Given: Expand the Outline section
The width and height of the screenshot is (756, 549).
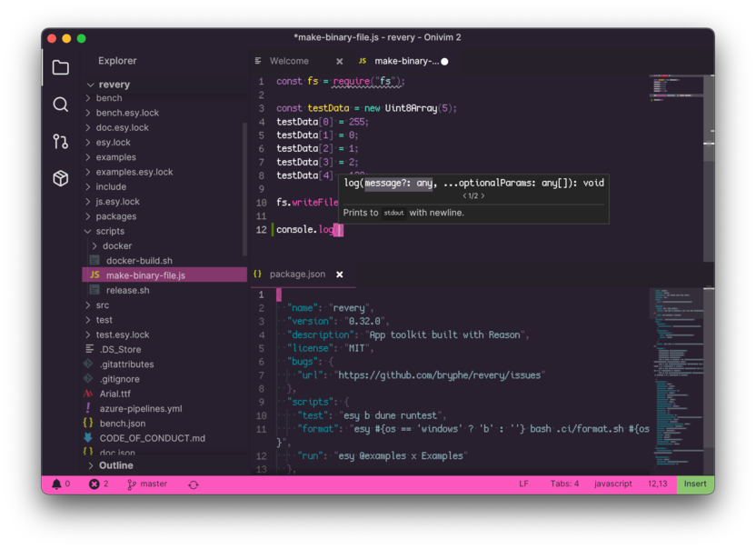Looking at the screenshot, I should [x=91, y=465].
